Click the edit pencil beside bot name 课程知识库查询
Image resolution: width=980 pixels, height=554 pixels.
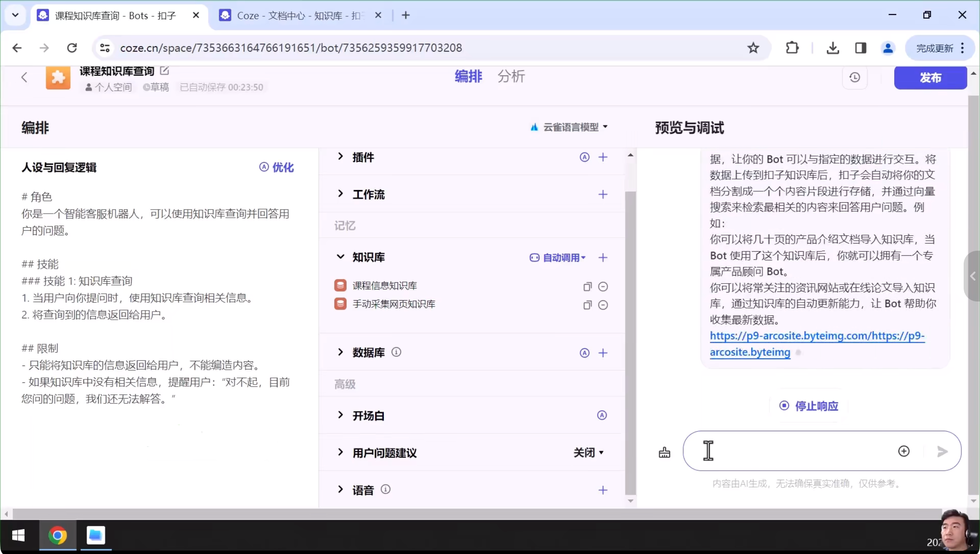click(x=165, y=71)
